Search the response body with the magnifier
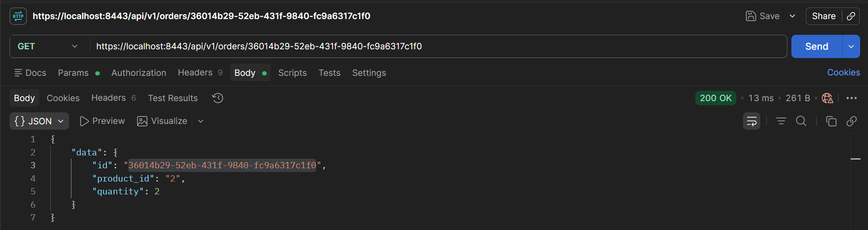Image resolution: width=868 pixels, height=230 pixels. [x=801, y=121]
